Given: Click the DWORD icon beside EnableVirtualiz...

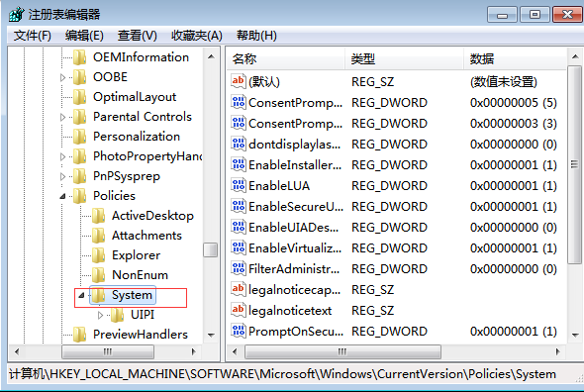Looking at the screenshot, I should [x=238, y=247].
